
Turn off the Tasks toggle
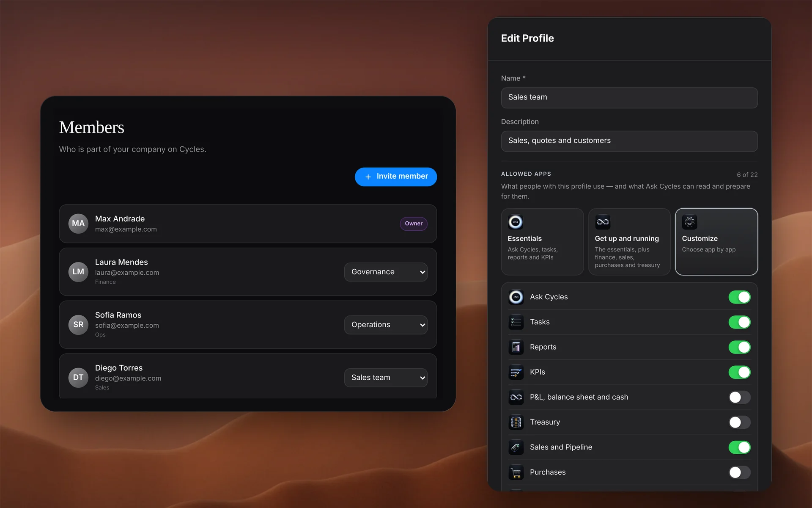[x=739, y=322]
